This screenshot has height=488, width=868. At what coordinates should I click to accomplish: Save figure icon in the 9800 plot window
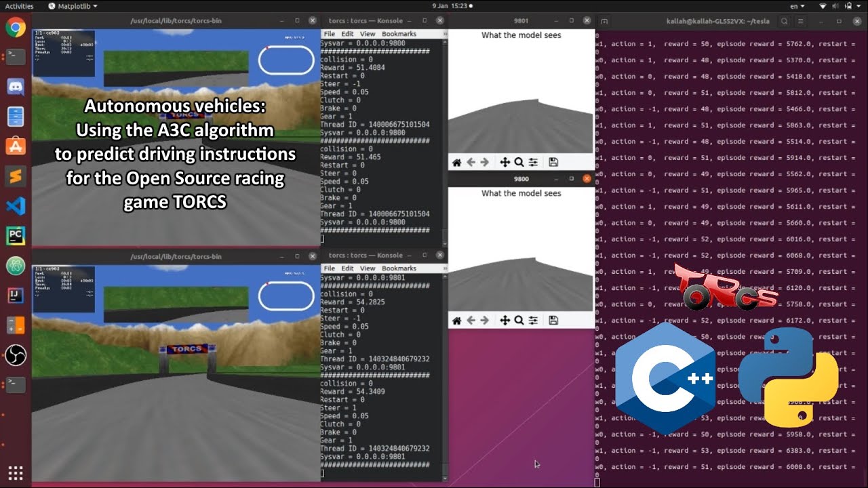(x=553, y=321)
